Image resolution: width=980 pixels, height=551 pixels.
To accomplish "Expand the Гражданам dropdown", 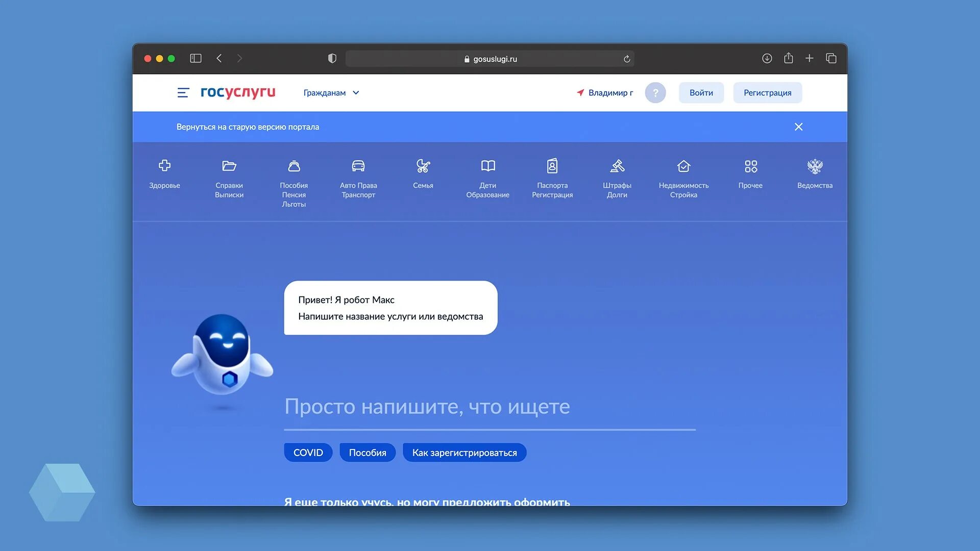I will point(331,93).
